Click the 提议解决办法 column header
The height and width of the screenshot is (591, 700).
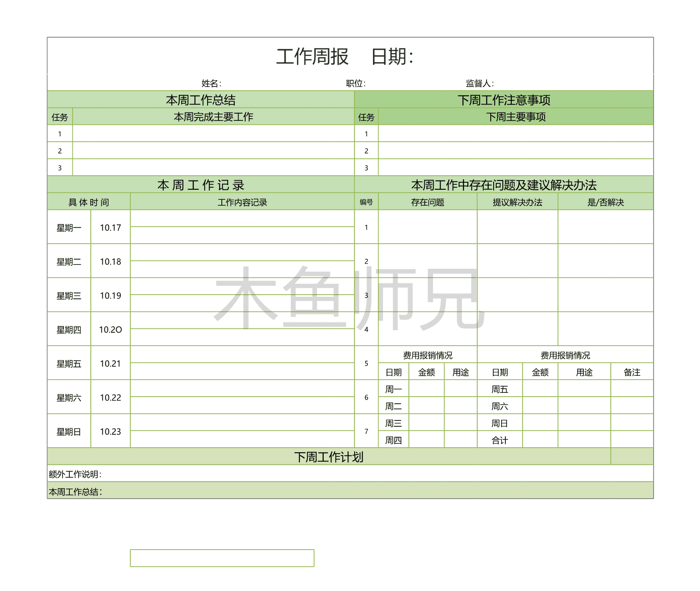517,202
